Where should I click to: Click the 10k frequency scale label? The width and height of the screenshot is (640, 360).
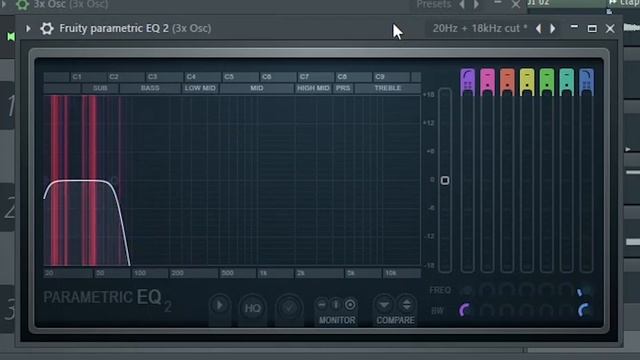[391, 273]
